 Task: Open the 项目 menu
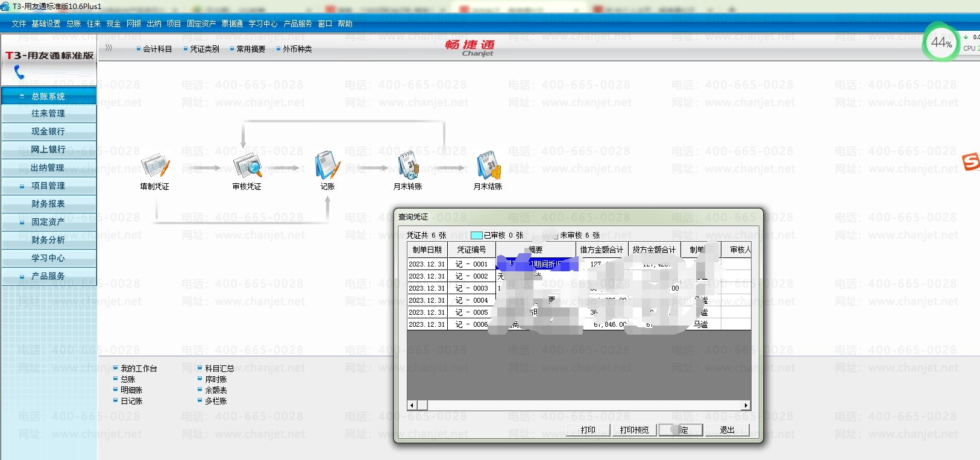174,24
